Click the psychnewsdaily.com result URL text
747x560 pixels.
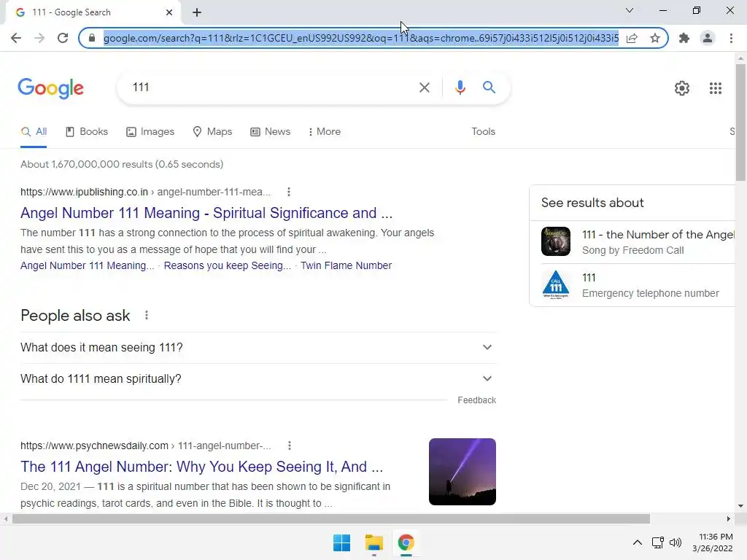pyautogui.click(x=146, y=446)
